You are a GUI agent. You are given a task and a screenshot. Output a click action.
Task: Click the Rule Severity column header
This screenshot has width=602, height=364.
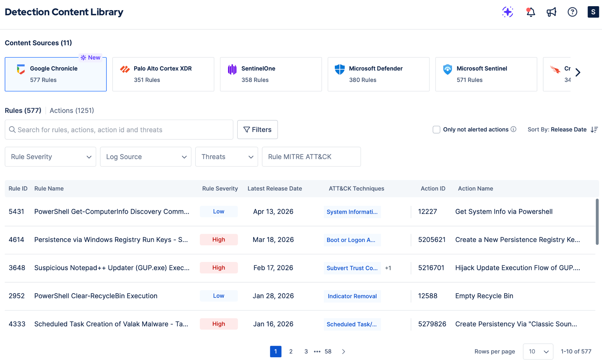(220, 188)
